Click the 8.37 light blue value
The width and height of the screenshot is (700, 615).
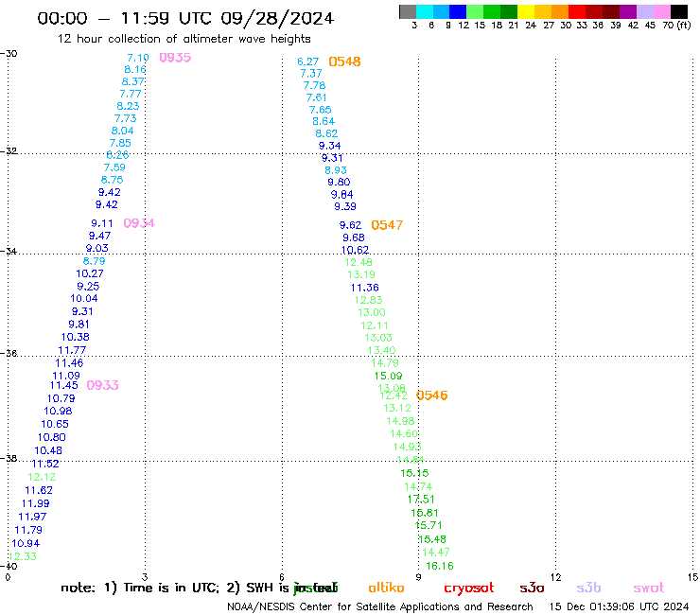(x=132, y=82)
